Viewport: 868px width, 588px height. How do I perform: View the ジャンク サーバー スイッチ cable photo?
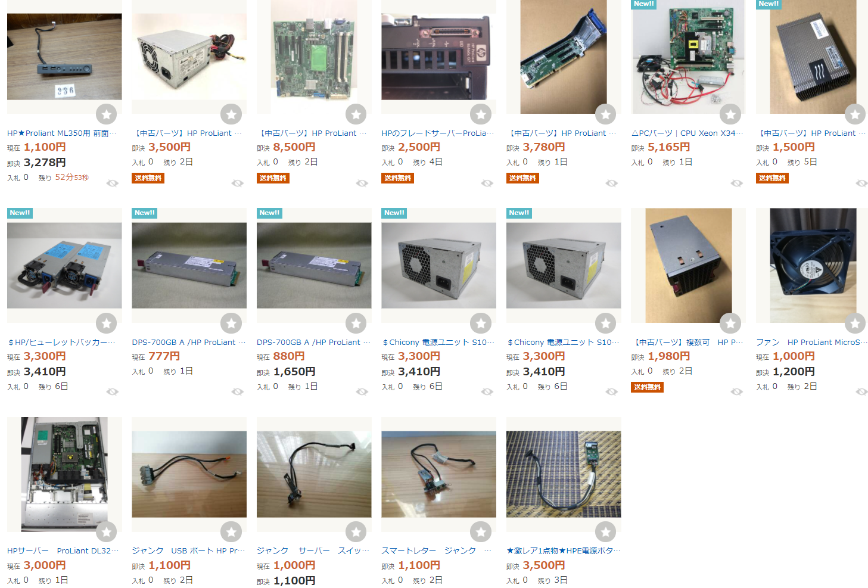point(314,474)
